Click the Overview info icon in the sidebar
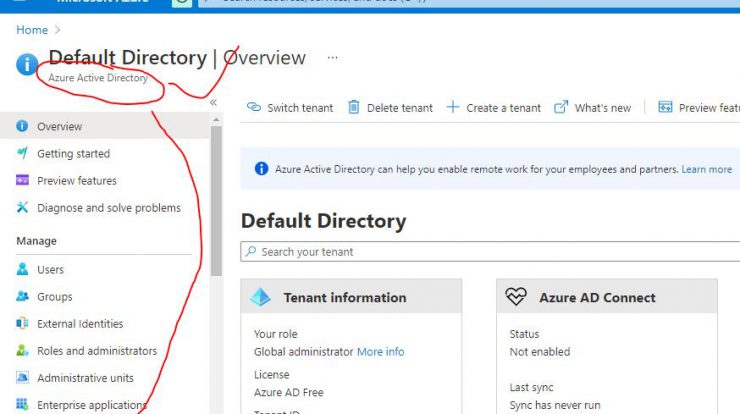This screenshot has width=740, height=414. 22,126
